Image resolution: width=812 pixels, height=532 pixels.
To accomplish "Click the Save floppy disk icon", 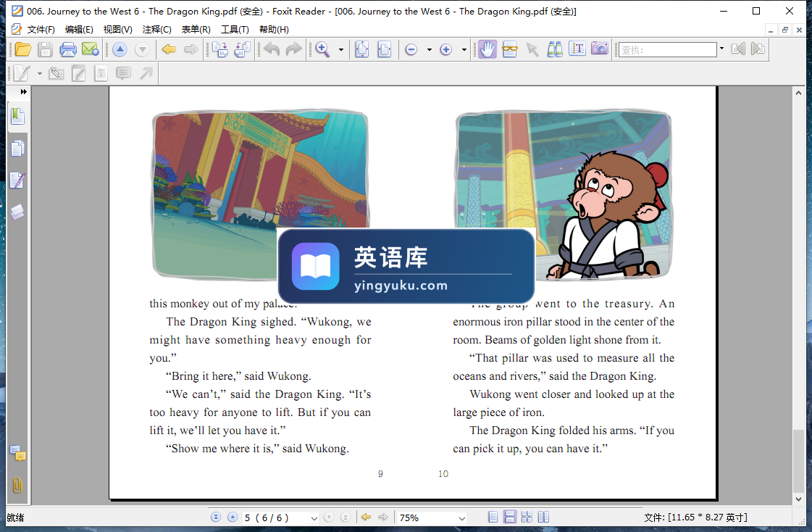I will 45,50.
